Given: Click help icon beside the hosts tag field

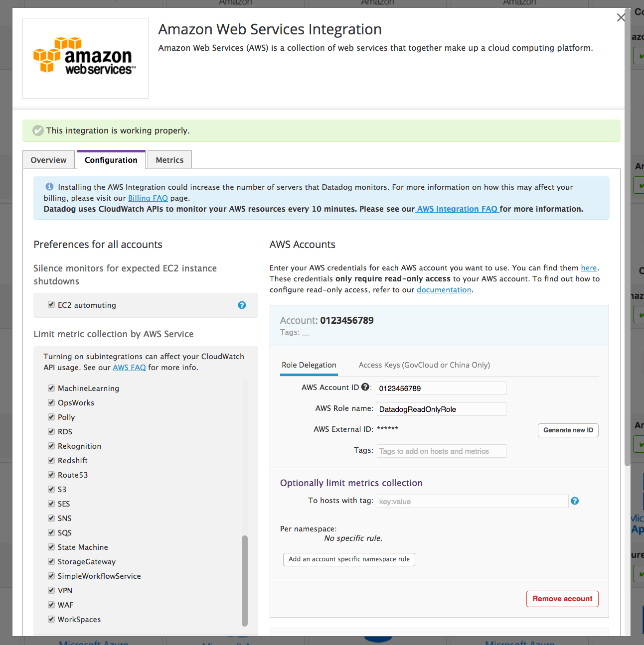Looking at the screenshot, I should click(x=575, y=501).
